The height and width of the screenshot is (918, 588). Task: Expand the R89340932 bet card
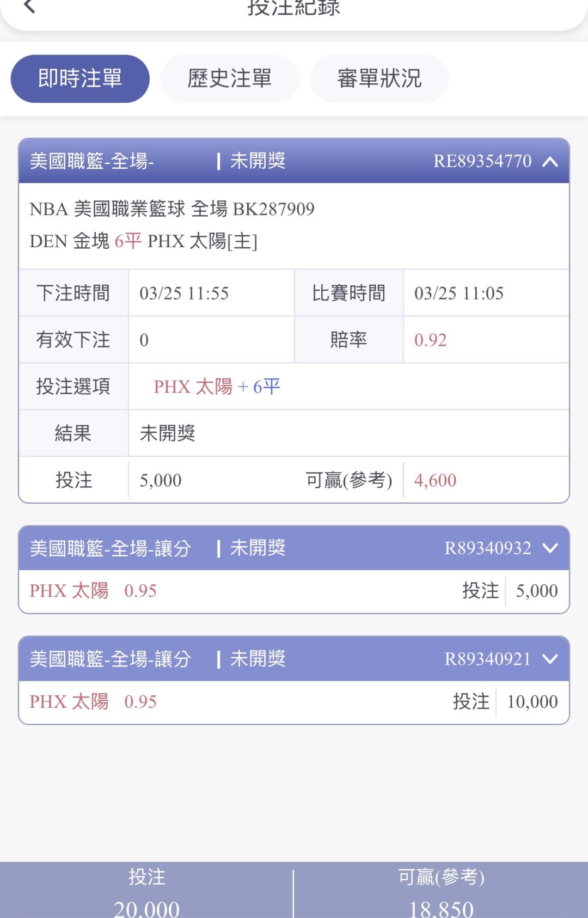[550, 548]
